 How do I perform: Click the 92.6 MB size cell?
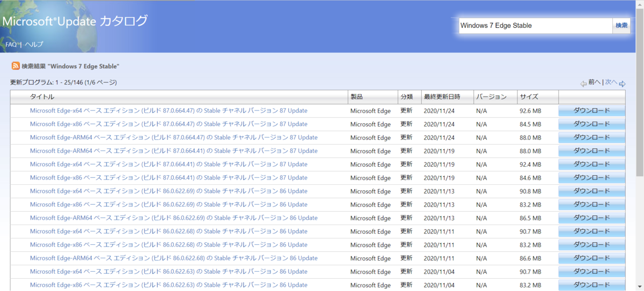(x=530, y=111)
